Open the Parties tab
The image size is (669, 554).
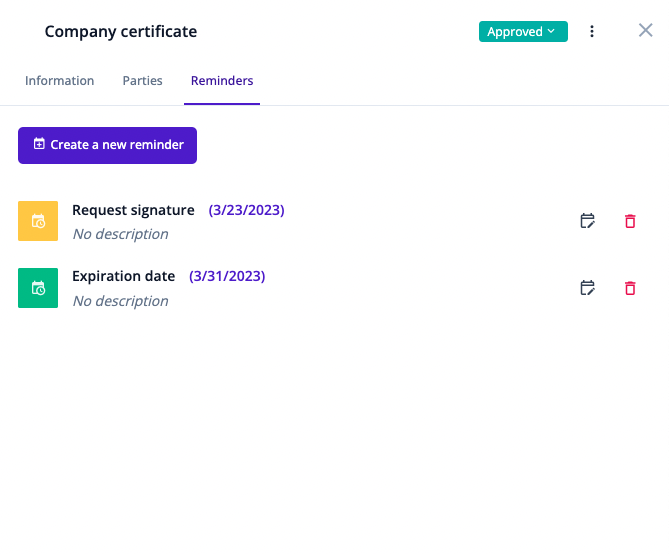(x=143, y=81)
